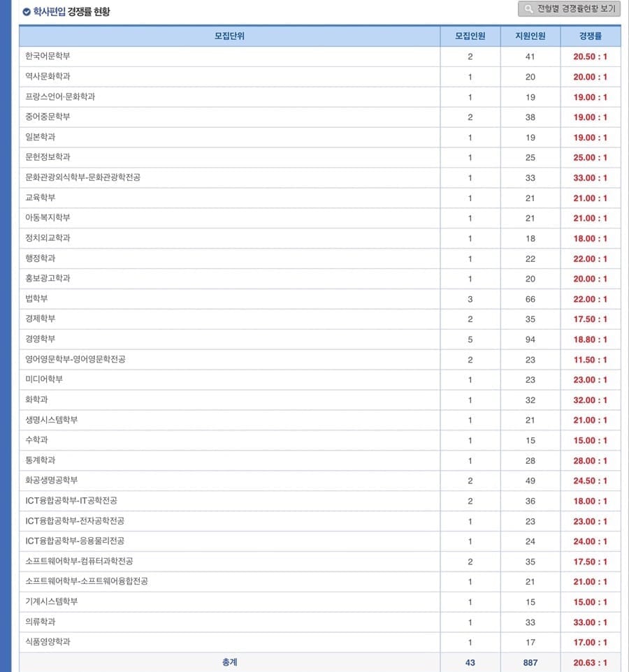
Task: Select the 생명시스템학부 row name
Action: (x=52, y=420)
